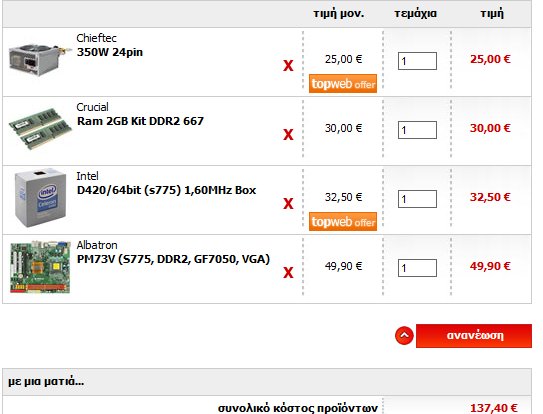
Task: Click the συνολικό κόστος προϊόντων label
Action: pos(298,408)
